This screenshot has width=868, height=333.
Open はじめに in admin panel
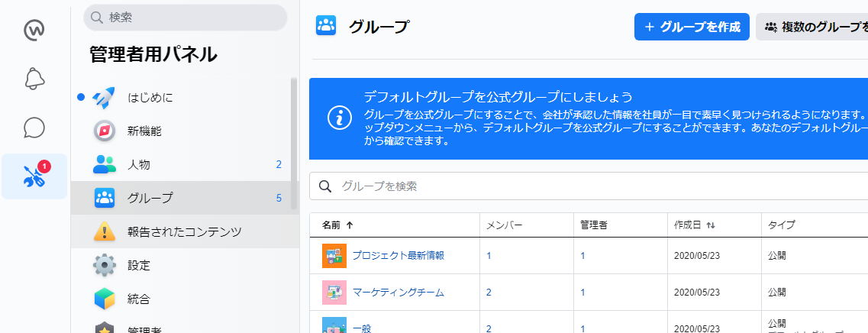(184, 98)
